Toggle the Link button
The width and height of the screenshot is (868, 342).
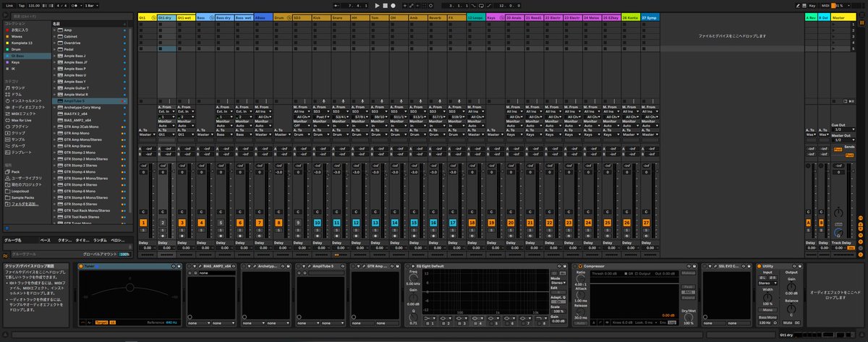click(10, 5)
